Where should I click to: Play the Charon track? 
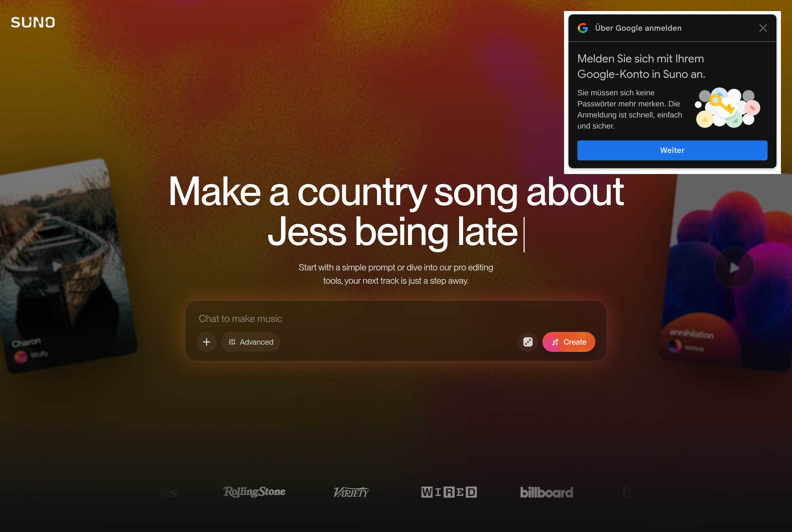click(x=57, y=266)
